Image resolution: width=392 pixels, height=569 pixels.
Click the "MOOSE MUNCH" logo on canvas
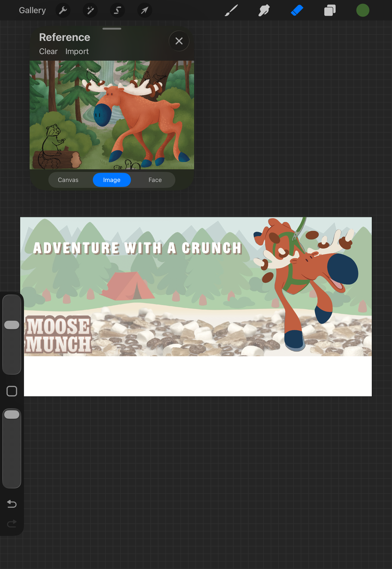click(59, 334)
